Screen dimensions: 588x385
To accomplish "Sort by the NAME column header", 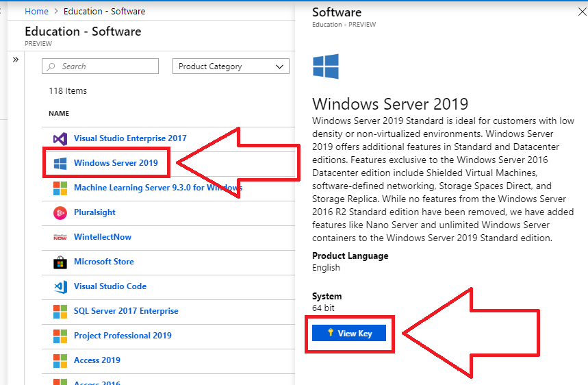I will 59,113.
